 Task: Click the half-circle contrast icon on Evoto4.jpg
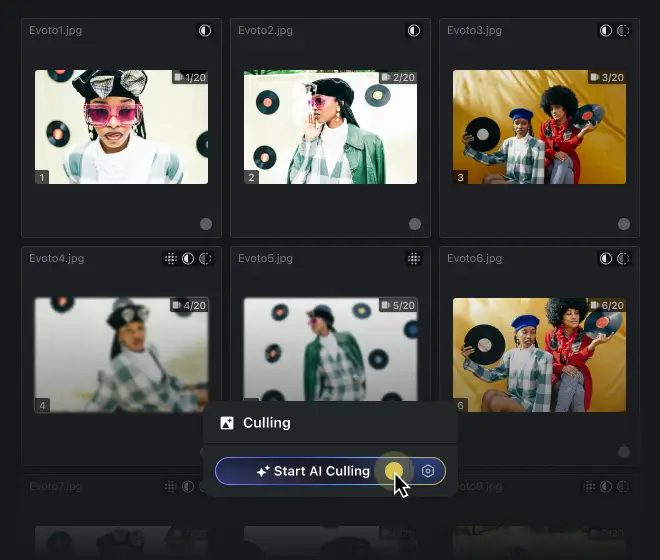(x=188, y=259)
